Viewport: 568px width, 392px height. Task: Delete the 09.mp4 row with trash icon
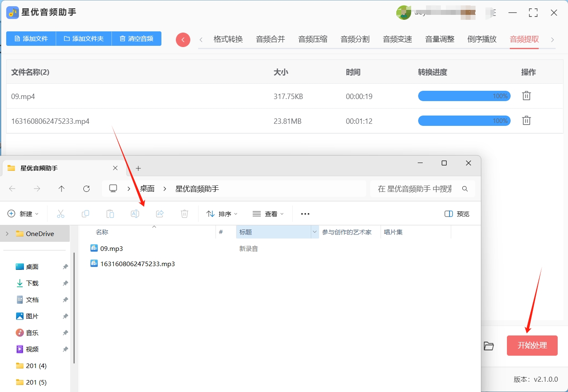(526, 96)
